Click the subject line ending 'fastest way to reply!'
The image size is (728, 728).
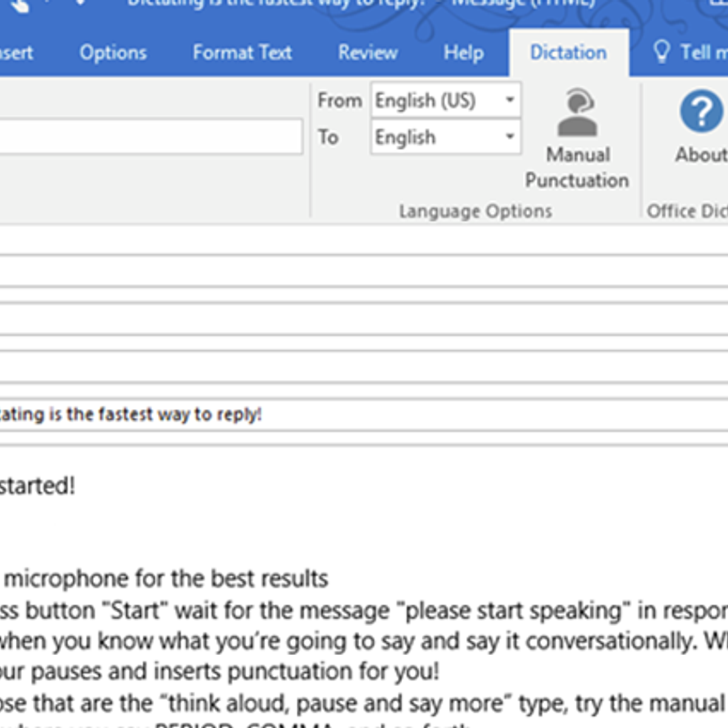click(x=130, y=414)
